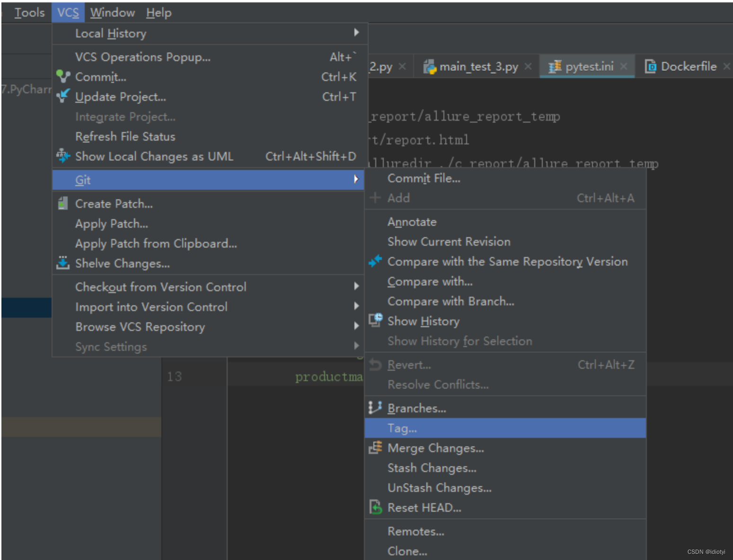Expand the Checkout from Version Control arrow

(356, 286)
